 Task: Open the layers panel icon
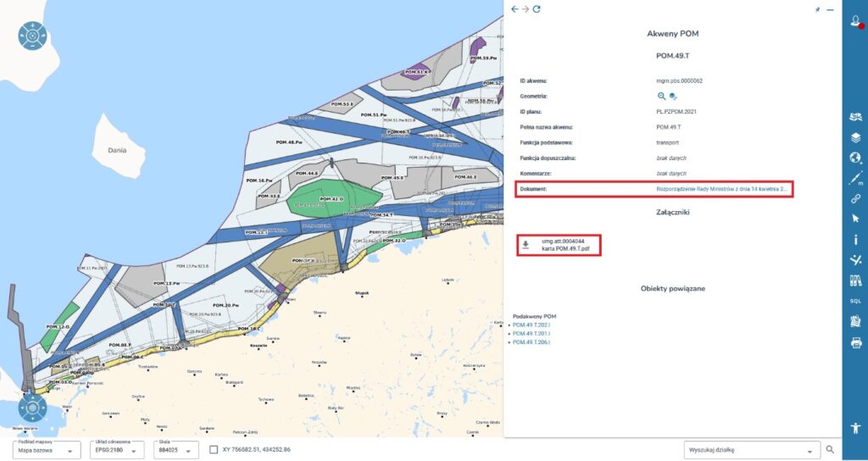tap(855, 136)
